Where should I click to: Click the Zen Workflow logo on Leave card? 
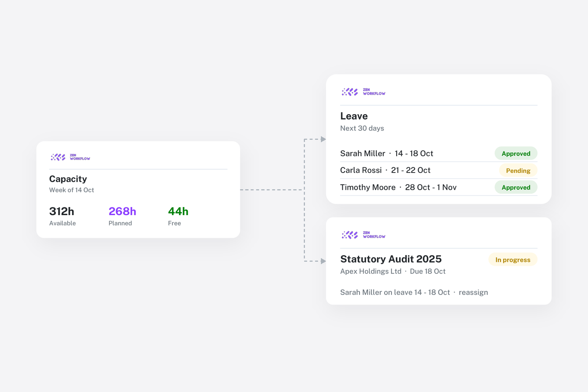click(x=363, y=92)
